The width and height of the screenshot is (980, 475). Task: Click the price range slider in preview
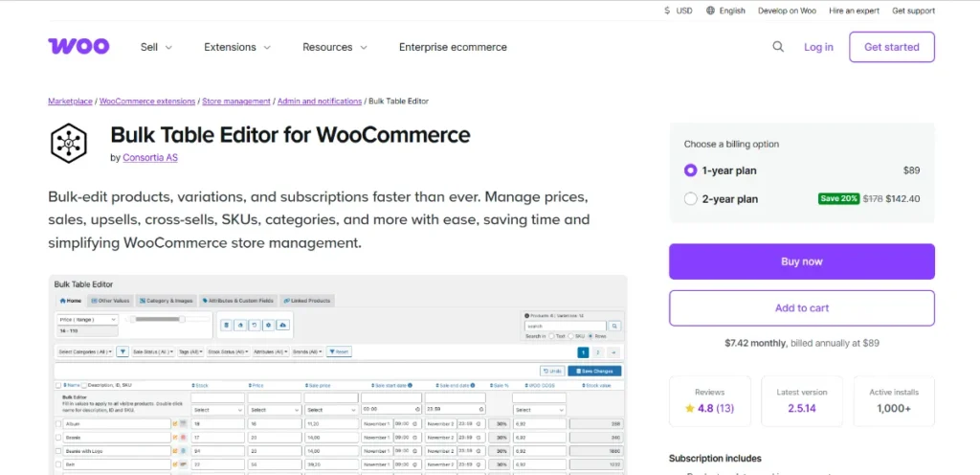[156, 319]
